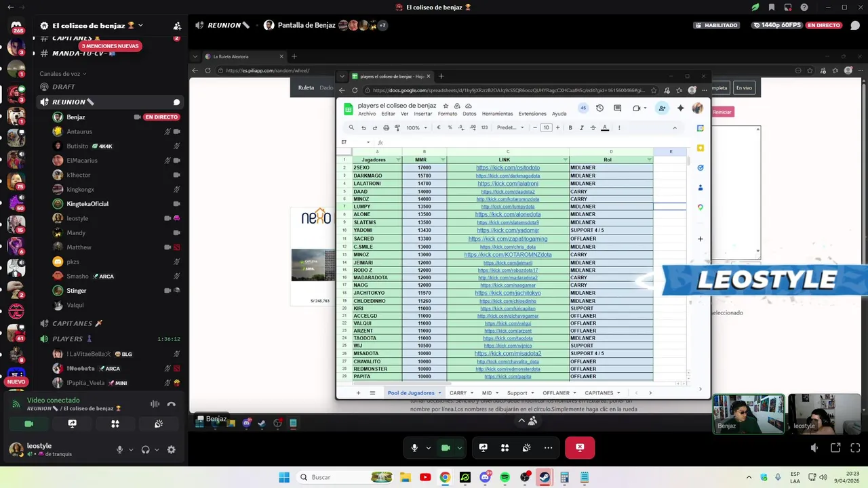Open text color picker in Sheets toolbar
868x488 pixels.
pos(605,127)
